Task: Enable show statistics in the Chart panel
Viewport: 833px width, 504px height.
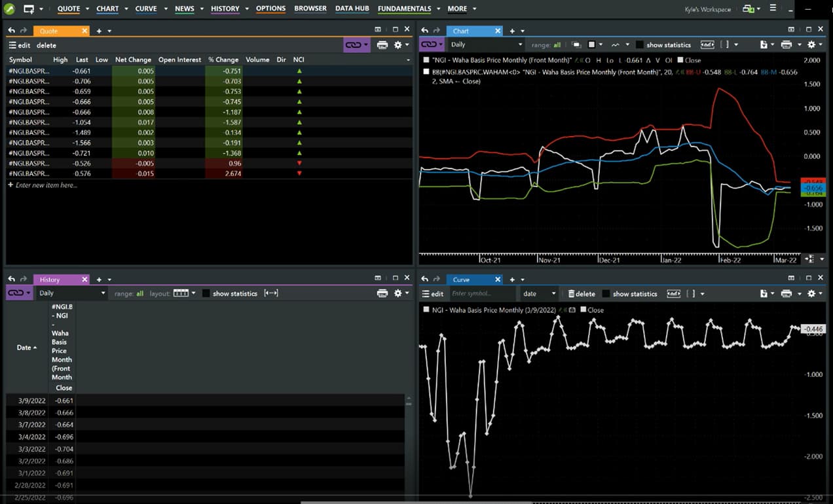Action: [640, 45]
